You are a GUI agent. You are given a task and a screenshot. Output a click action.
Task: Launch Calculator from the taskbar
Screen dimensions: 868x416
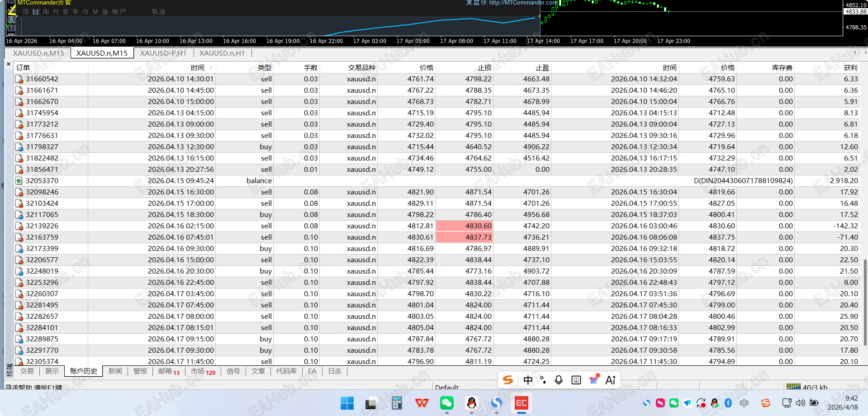[397, 403]
